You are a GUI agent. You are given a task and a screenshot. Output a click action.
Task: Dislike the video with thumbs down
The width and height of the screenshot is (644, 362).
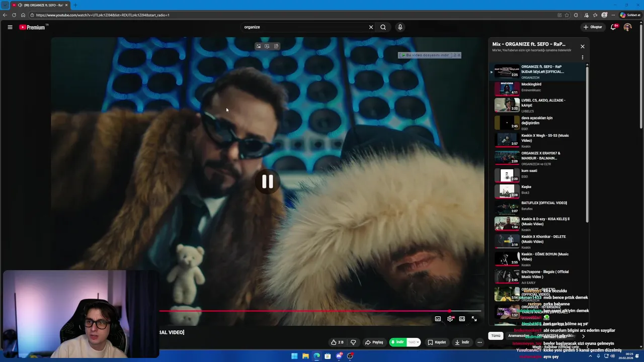(353, 342)
